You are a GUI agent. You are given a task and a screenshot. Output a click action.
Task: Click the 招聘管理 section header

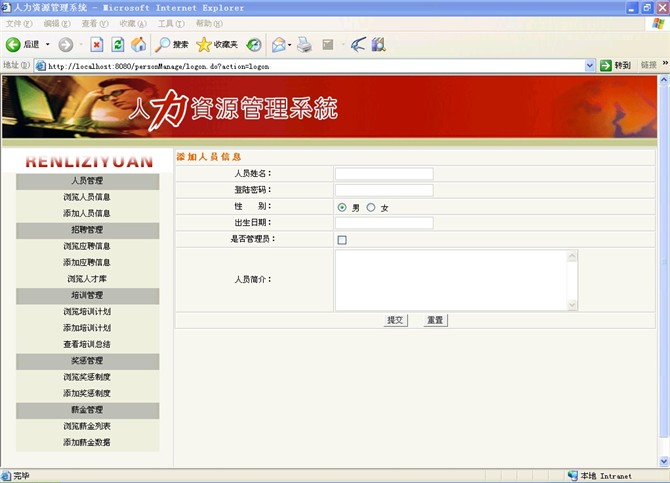point(88,230)
